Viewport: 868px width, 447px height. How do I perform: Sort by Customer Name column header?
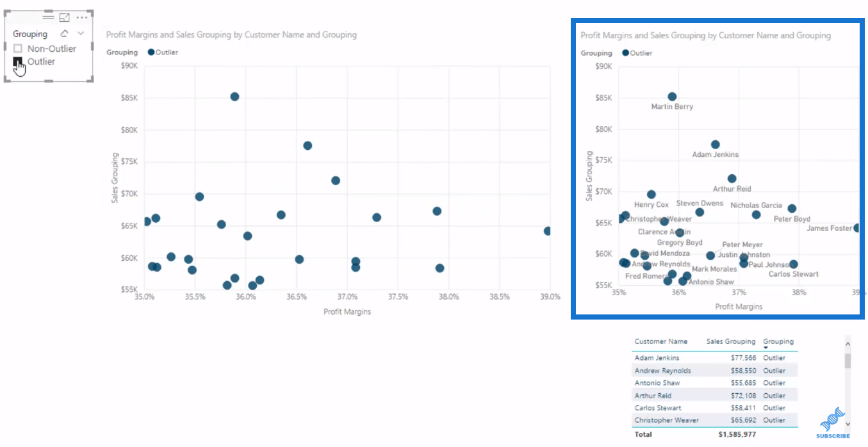[x=660, y=341]
